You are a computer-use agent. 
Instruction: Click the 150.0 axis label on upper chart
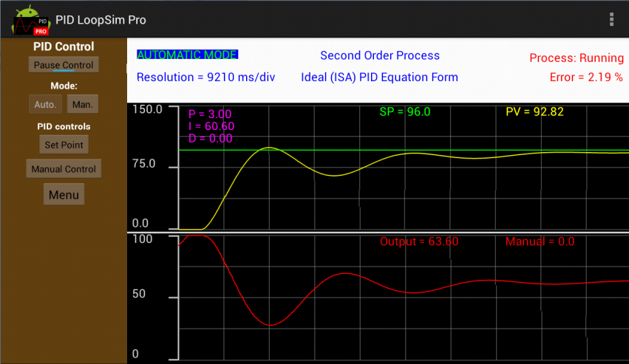(x=147, y=109)
